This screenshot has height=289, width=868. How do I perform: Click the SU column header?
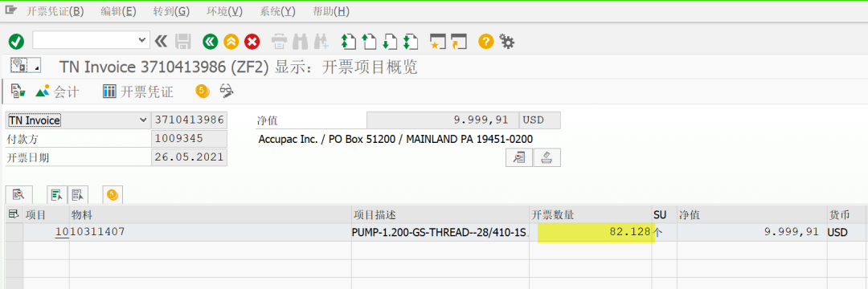665,214
